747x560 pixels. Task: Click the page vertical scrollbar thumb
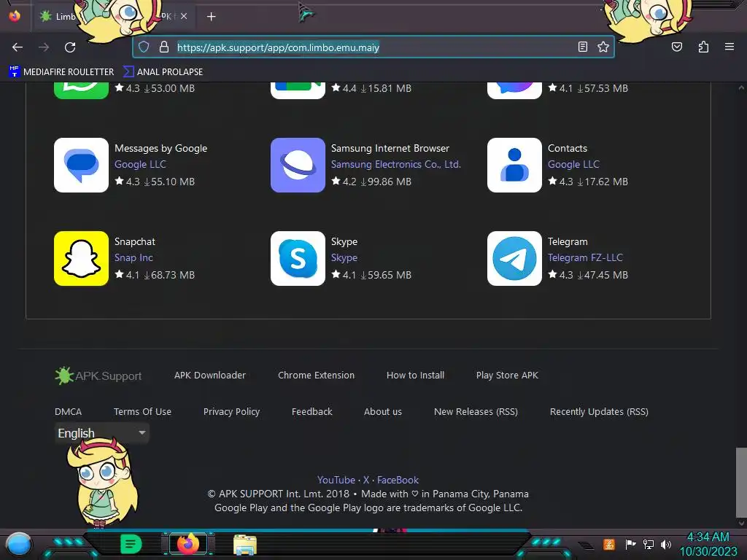point(741,482)
